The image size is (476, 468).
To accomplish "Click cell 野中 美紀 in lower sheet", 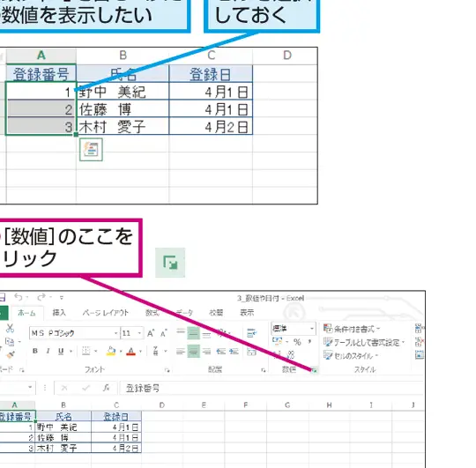I will tap(63, 427).
